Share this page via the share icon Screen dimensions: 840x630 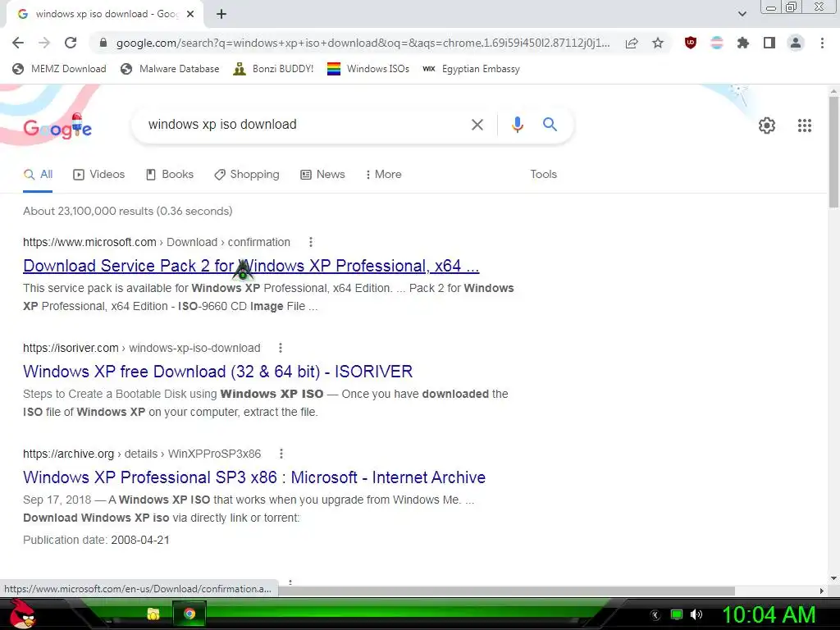[632, 43]
